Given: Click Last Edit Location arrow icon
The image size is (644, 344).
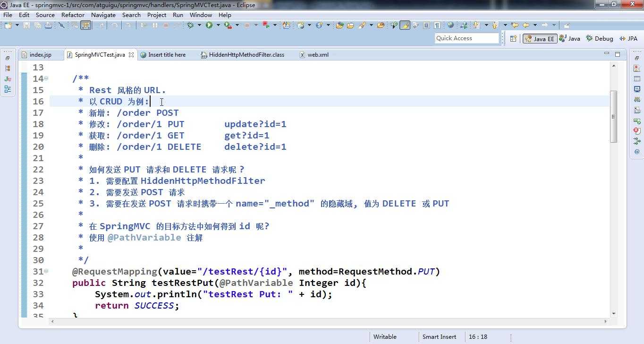Looking at the screenshot, I should [515, 25].
